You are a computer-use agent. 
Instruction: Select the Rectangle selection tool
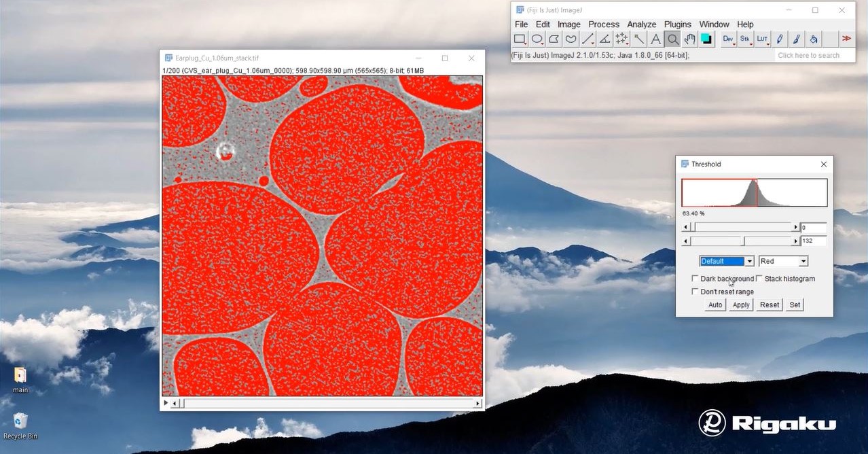point(519,39)
